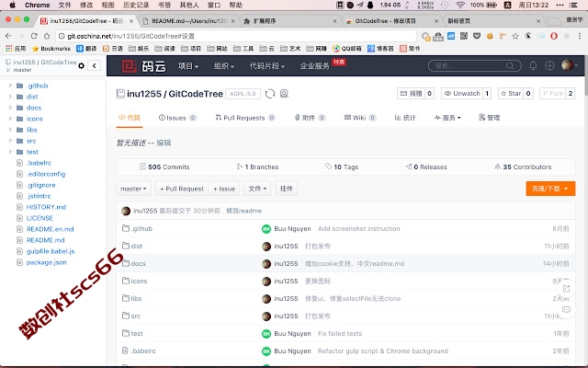Expand the libs folder in the sidebar tree
This screenshot has height=368, width=588.
pos(10,130)
